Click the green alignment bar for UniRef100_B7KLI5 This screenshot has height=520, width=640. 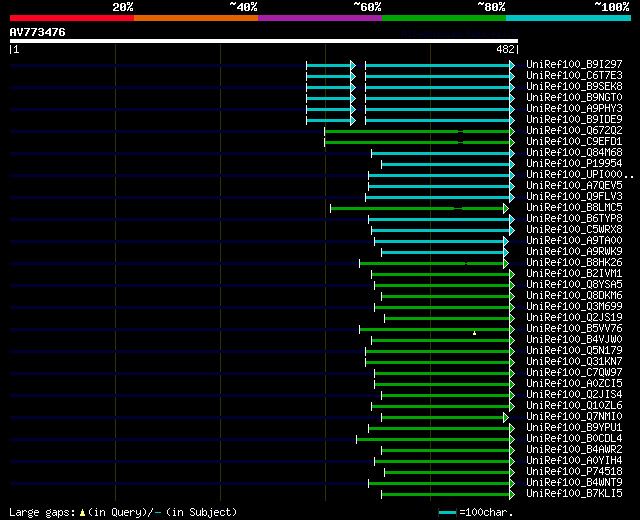pos(448,495)
